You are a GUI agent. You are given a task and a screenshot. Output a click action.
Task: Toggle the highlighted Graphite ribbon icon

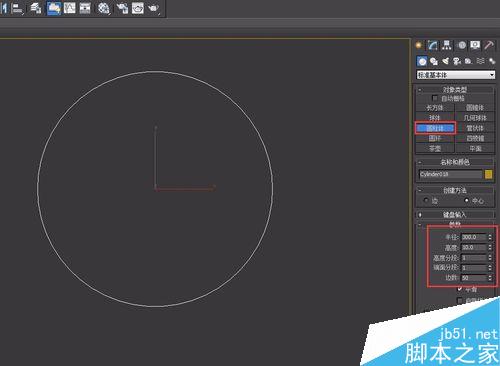point(54,8)
